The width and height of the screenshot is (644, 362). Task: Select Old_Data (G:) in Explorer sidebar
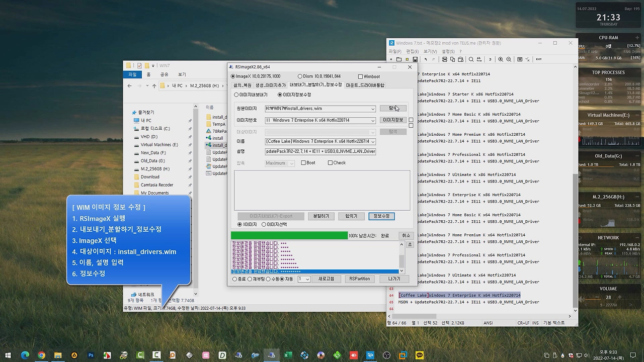(153, 161)
